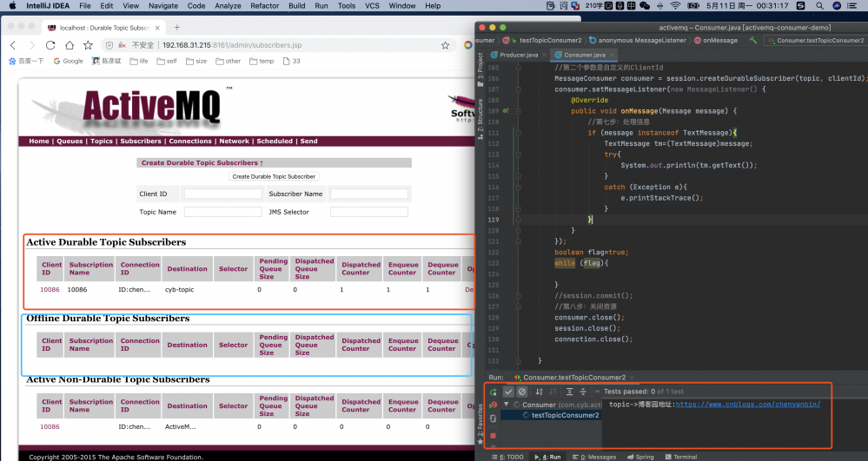Collapse all test tree nodes

583,392
